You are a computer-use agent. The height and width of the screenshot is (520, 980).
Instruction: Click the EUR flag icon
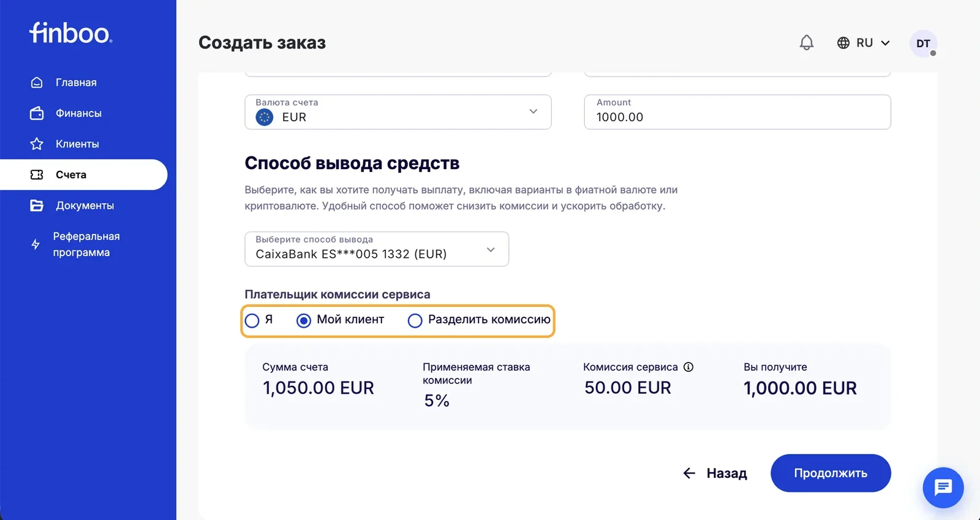pyautogui.click(x=265, y=117)
